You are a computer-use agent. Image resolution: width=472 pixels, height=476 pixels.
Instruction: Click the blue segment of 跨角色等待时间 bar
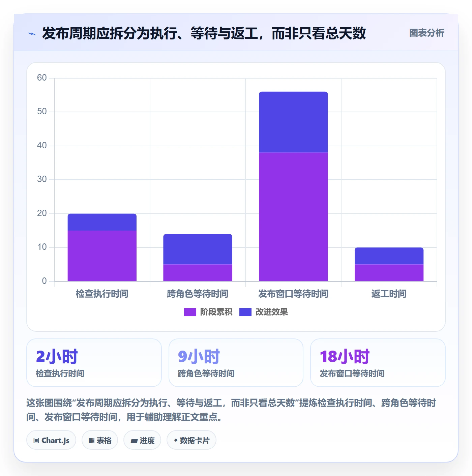coord(198,249)
